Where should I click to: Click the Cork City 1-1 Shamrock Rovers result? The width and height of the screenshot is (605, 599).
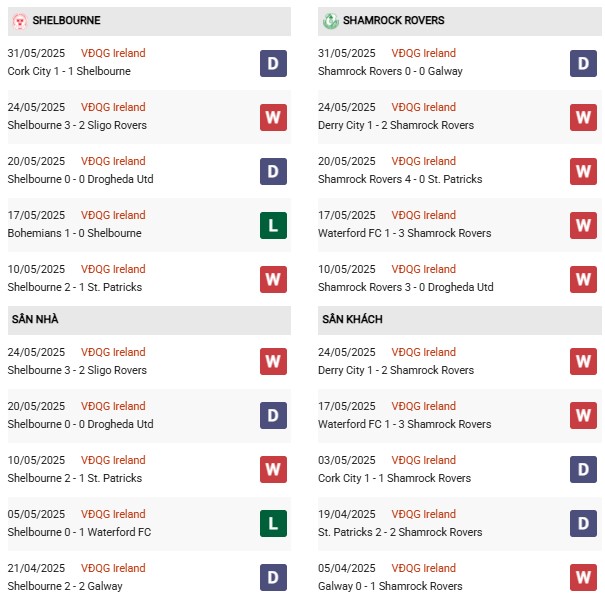[x=394, y=478]
